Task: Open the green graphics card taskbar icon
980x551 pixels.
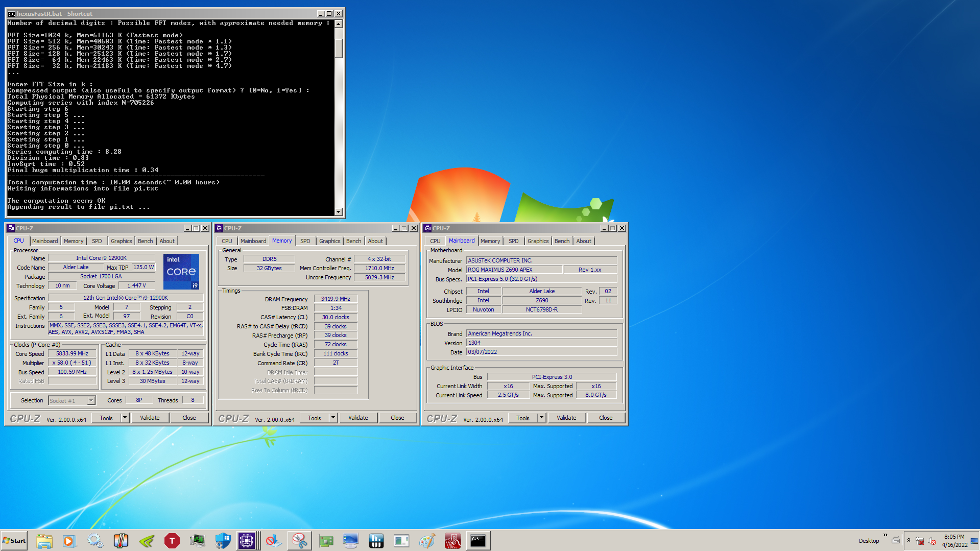Action: (325, 541)
